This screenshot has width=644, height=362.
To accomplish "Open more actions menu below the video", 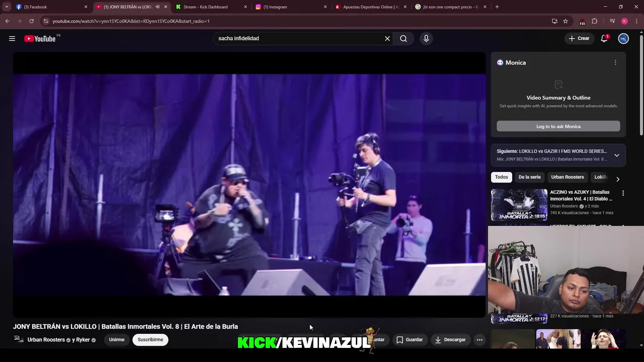I will 479,340.
